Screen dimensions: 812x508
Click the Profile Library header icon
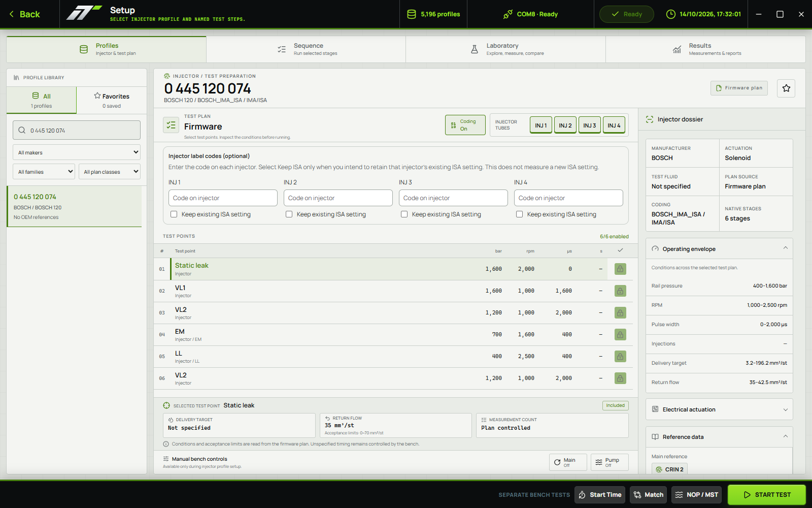pos(16,78)
